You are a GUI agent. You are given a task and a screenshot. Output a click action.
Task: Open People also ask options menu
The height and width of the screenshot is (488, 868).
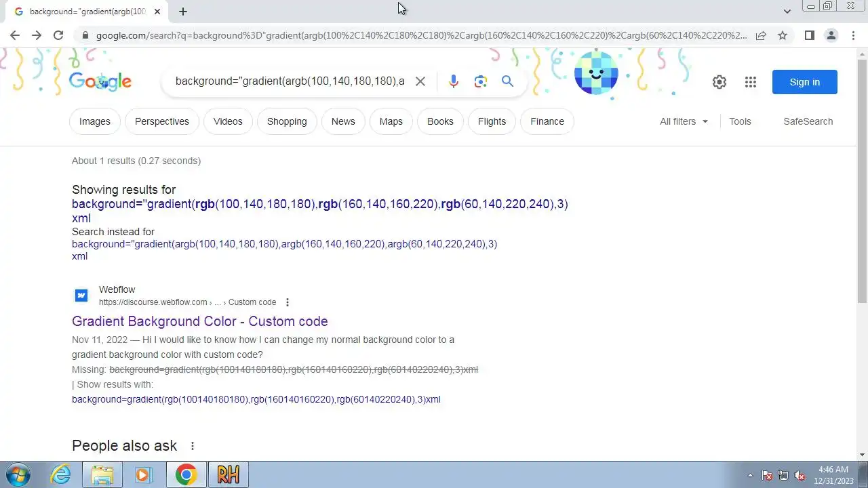pos(193,446)
